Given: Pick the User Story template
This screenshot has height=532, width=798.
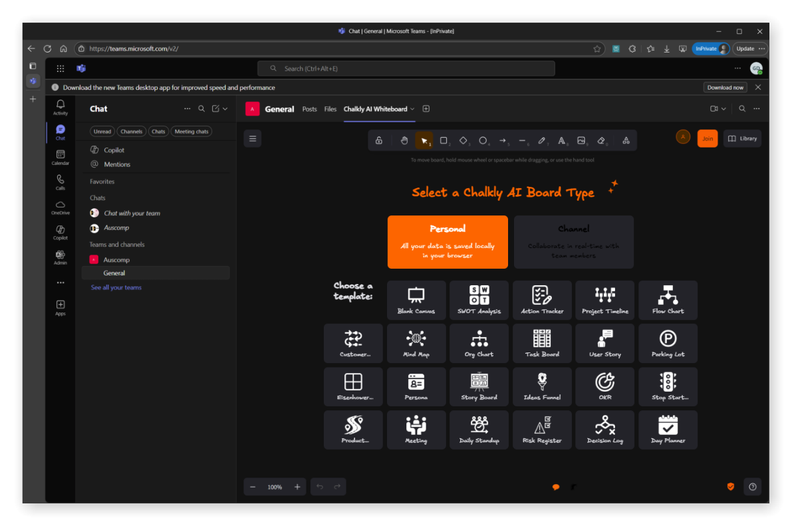Looking at the screenshot, I should (x=605, y=344).
